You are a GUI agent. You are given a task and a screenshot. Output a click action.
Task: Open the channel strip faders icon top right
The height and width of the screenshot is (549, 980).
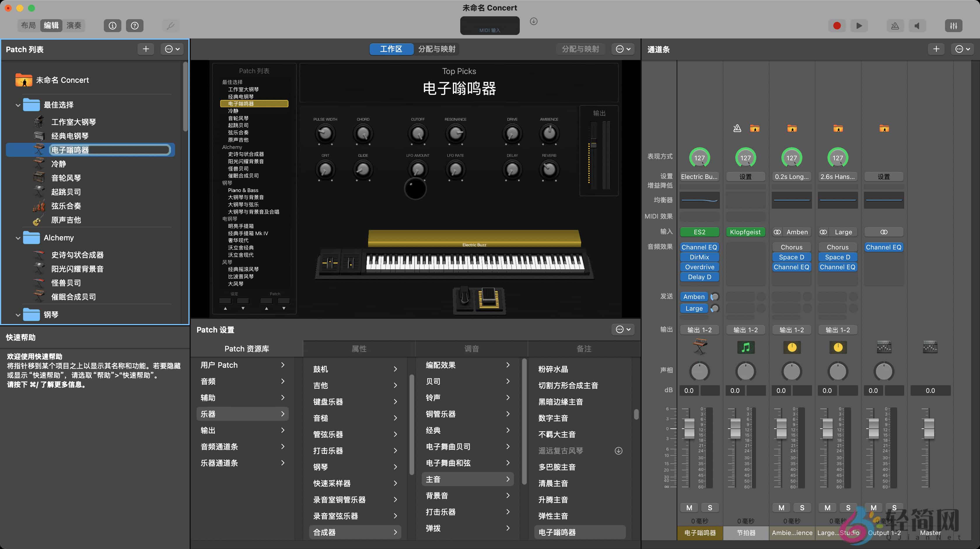[x=954, y=25]
